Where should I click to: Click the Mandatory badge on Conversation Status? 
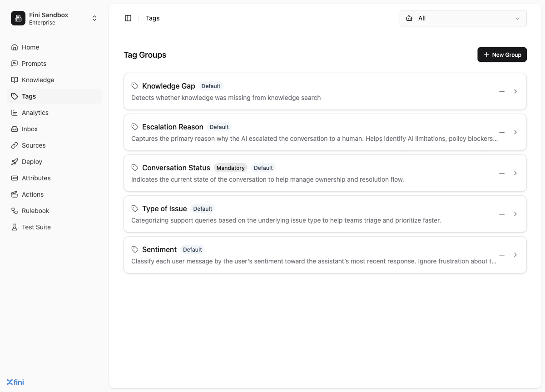click(x=230, y=168)
